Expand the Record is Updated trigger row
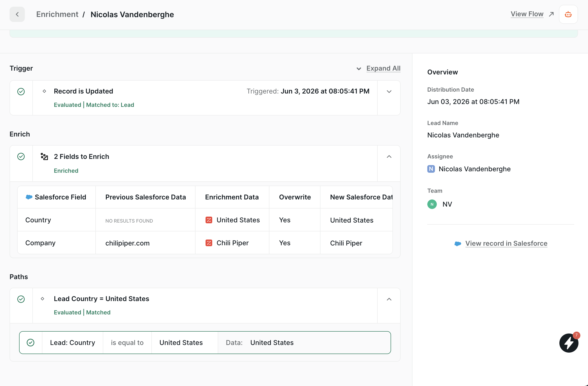Screen dimensions: 588x386 coord(389,92)
